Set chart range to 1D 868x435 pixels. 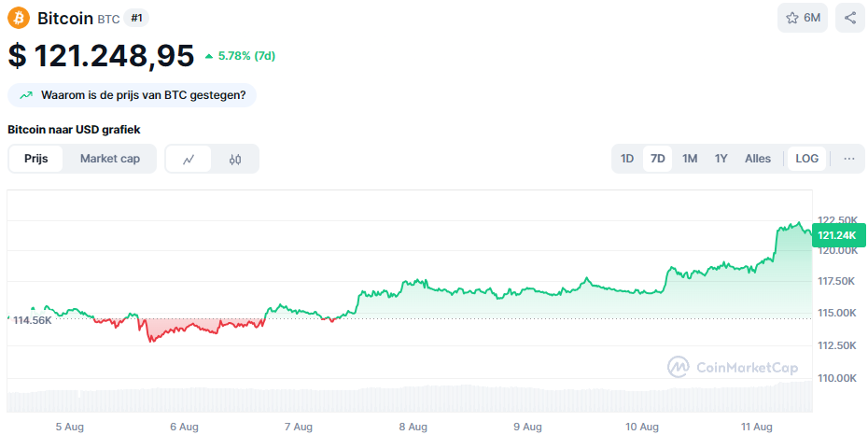click(626, 159)
